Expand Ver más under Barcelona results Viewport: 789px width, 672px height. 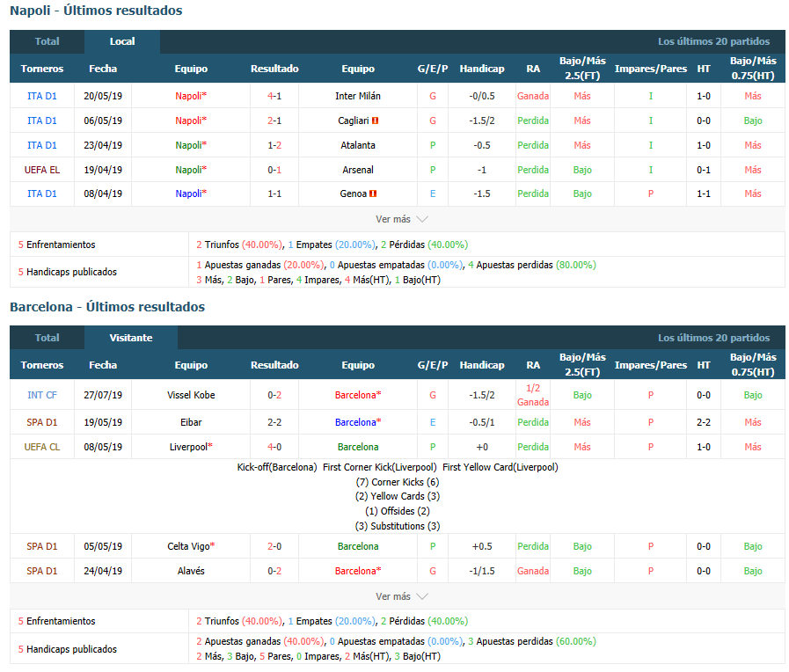coord(401,596)
